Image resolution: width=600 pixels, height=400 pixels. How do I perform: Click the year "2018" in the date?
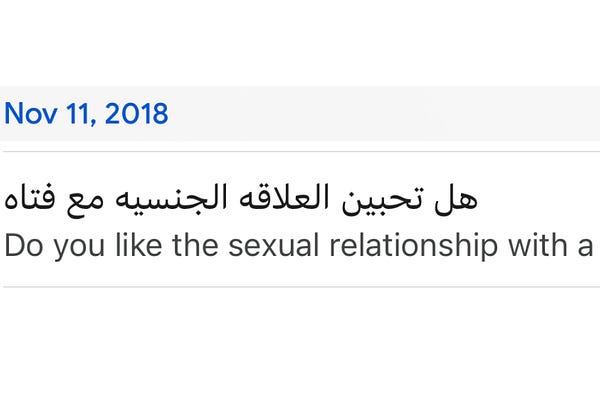tap(136, 114)
